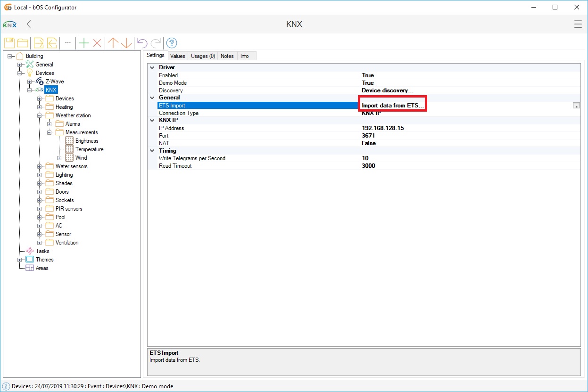Collapse the General settings section
This screenshot has width=588, height=392.
click(x=152, y=98)
